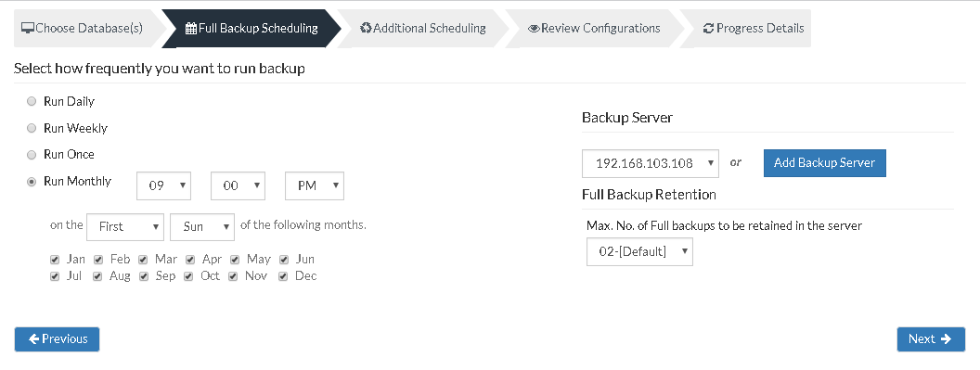Click the refresh icon on Progress Details step

pos(709,28)
